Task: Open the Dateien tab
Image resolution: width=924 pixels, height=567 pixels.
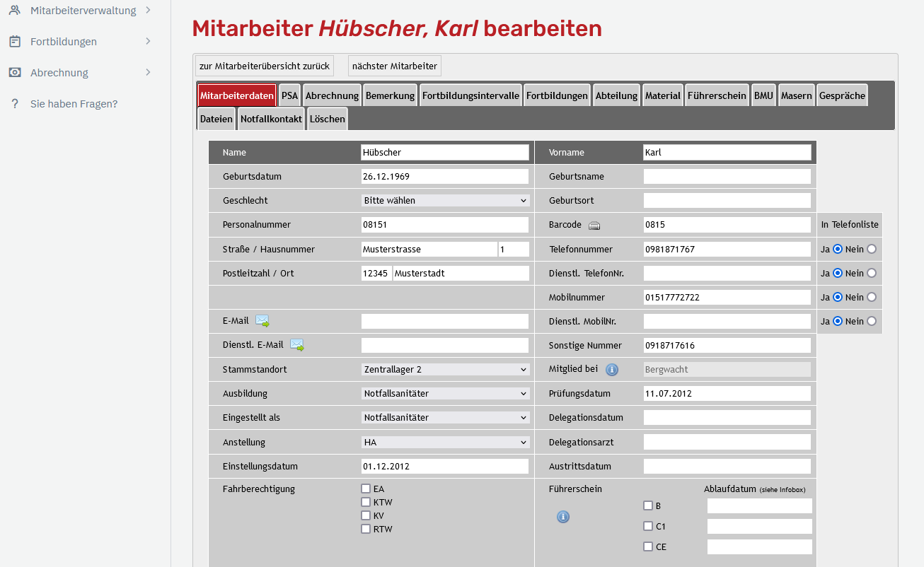Action: coord(216,119)
